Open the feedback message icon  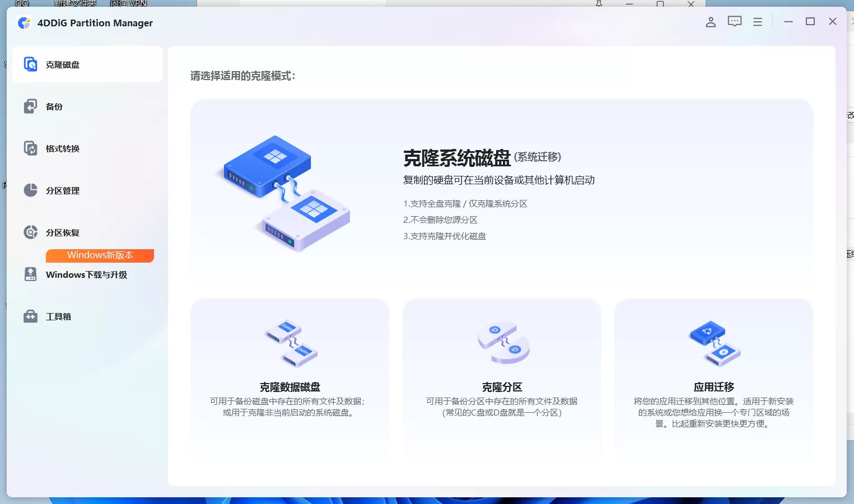[734, 21]
